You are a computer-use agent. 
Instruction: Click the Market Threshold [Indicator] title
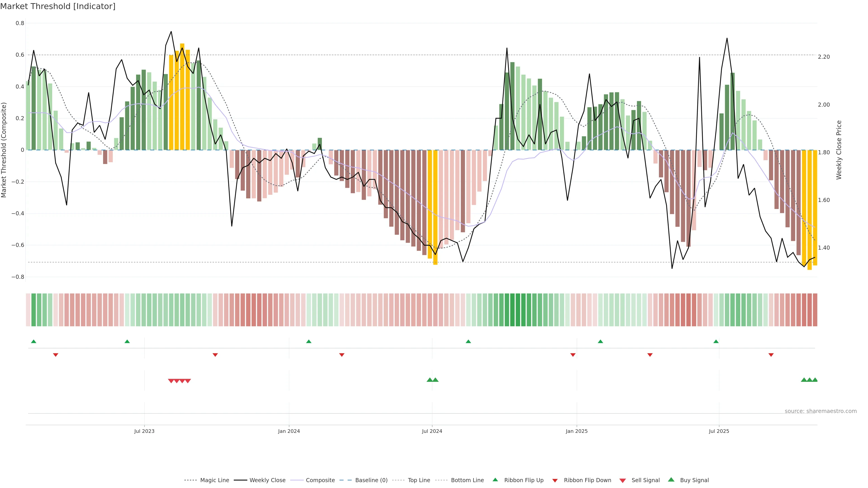pyautogui.click(x=58, y=6)
